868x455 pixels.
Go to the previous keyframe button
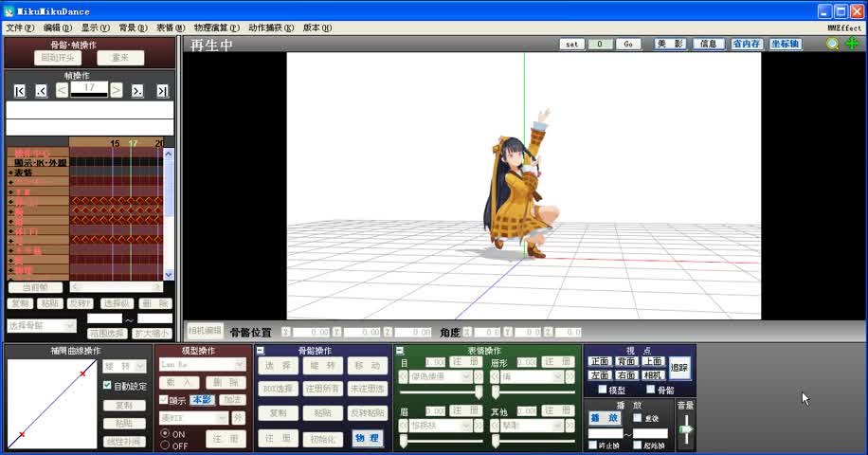[41, 91]
